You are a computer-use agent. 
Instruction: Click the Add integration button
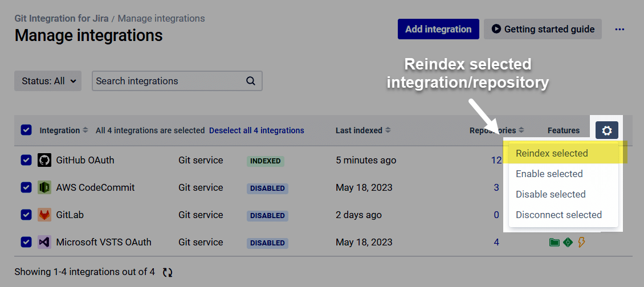(x=438, y=29)
